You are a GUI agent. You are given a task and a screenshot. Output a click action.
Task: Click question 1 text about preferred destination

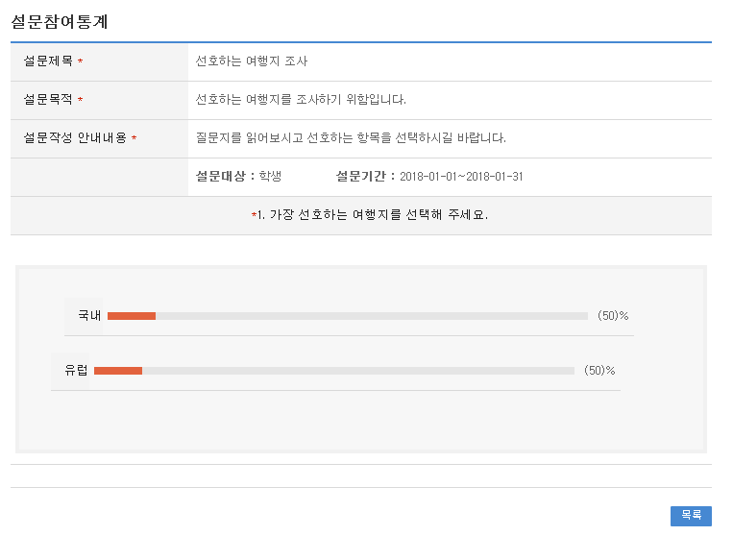(x=372, y=215)
